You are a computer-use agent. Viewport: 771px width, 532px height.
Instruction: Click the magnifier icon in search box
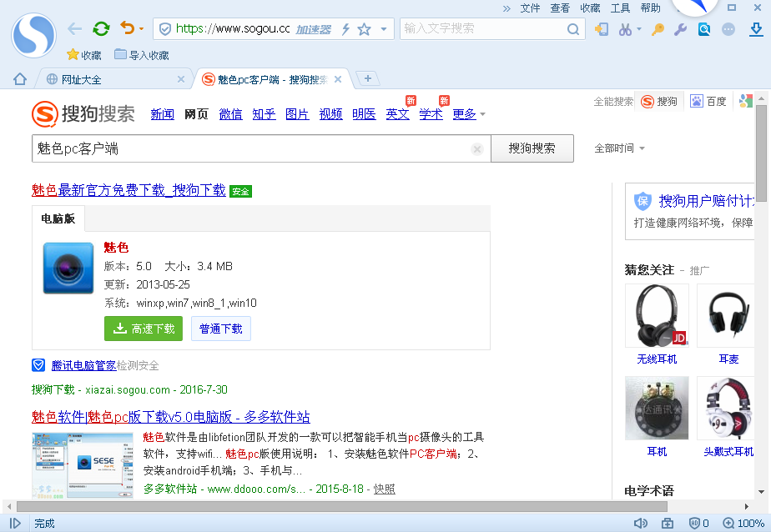click(x=573, y=29)
